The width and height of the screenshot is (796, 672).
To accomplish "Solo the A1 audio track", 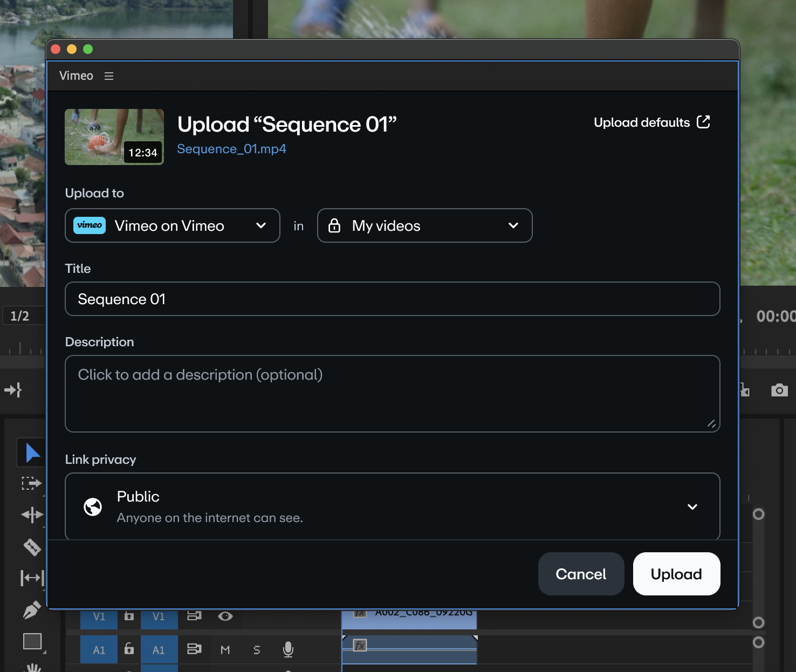I will [257, 650].
